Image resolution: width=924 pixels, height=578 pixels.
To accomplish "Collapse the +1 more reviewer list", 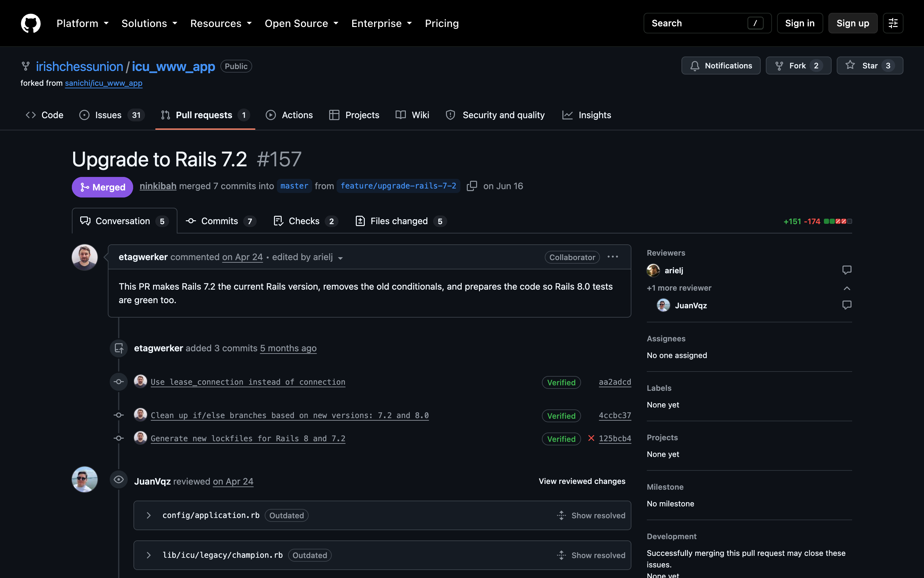I will [x=846, y=288].
